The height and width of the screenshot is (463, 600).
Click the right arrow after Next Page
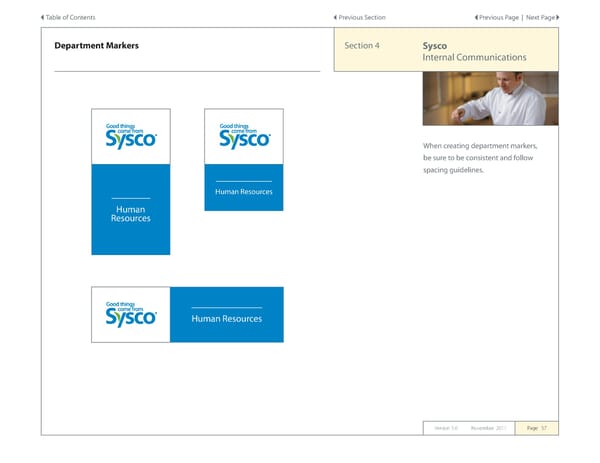coord(556,18)
